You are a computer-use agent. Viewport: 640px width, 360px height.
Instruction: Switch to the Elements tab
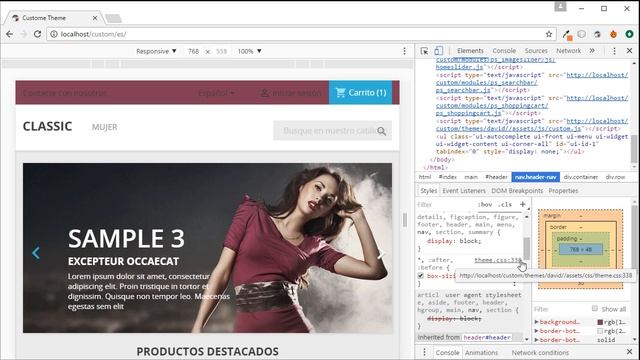[470, 51]
